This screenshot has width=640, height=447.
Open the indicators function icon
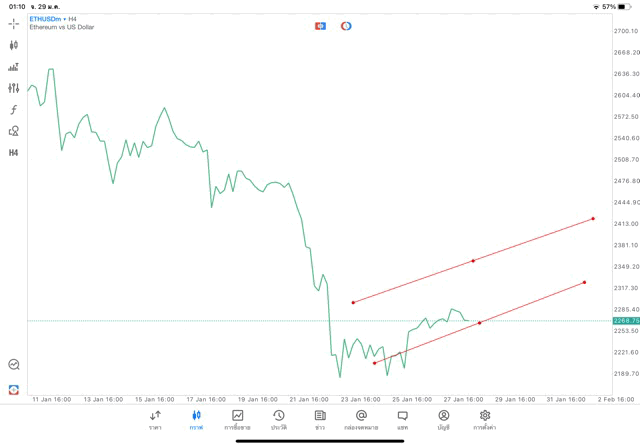point(14,109)
